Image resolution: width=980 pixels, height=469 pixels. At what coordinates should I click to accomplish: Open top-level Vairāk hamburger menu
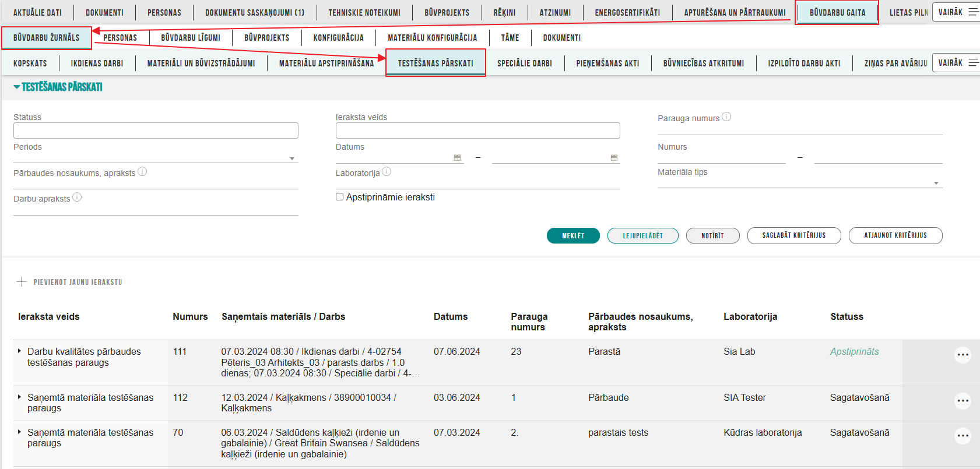pyautogui.click(x=957, y=12)
